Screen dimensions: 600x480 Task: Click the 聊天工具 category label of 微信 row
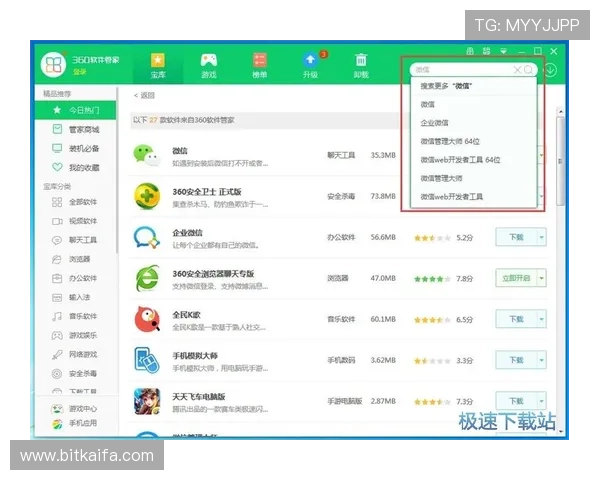[x=341, y=155]
